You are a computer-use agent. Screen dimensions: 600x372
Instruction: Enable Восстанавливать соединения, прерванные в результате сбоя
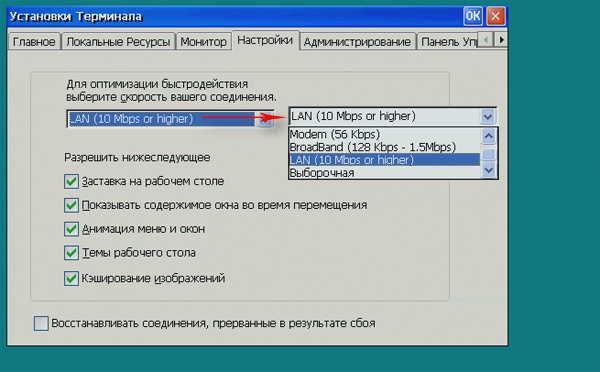coord(41,323)
